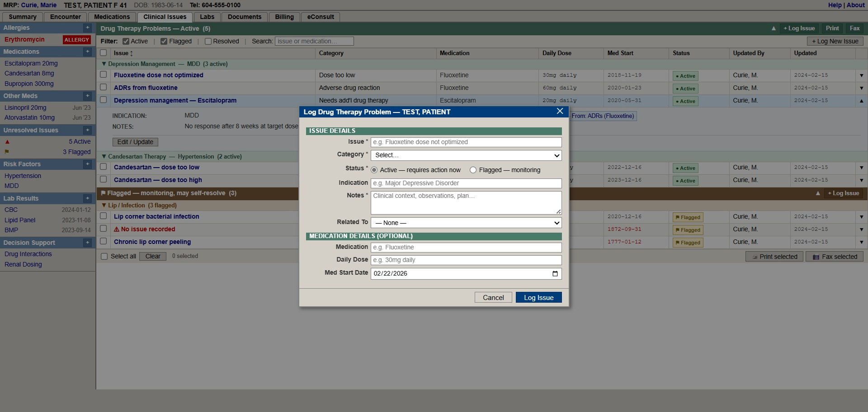Screen dimensions: 868x412
Task: Toggle the Resolved filter checkbox
Action: [208, 42]
